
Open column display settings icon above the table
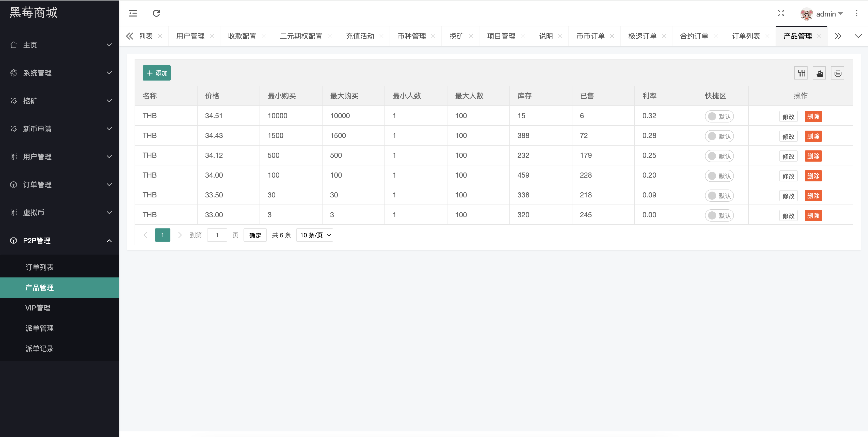(x=801, y=73)
